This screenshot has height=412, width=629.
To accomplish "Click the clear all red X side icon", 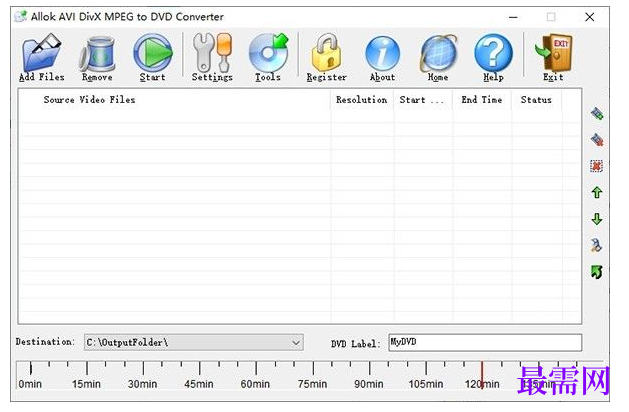I will [597, 166].
